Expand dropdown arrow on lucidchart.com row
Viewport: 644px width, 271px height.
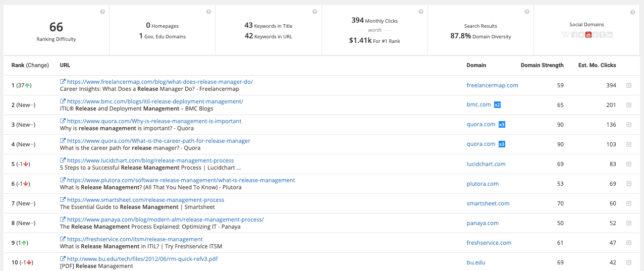coord(629,164)
